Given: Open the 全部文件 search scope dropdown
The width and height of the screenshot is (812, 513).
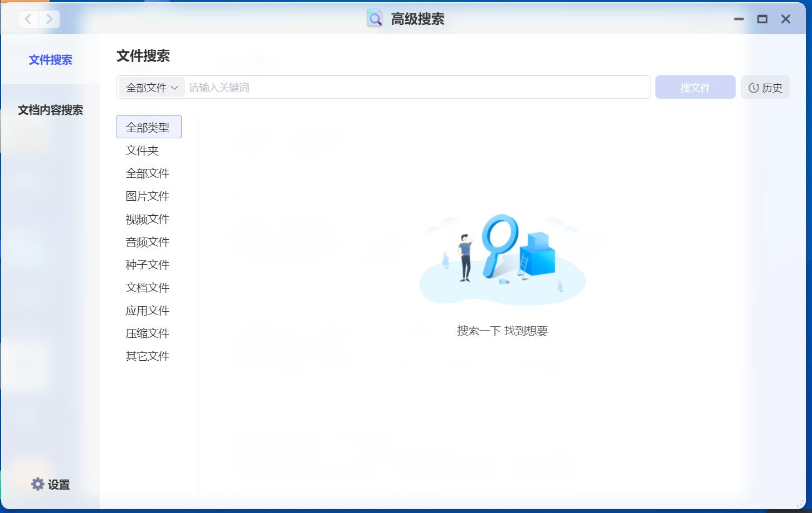Looking at the screenshot, I should pos(150,87).
